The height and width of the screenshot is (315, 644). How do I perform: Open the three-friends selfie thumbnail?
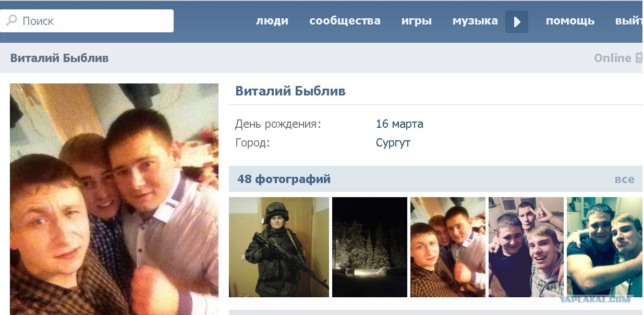coord(448,247)
